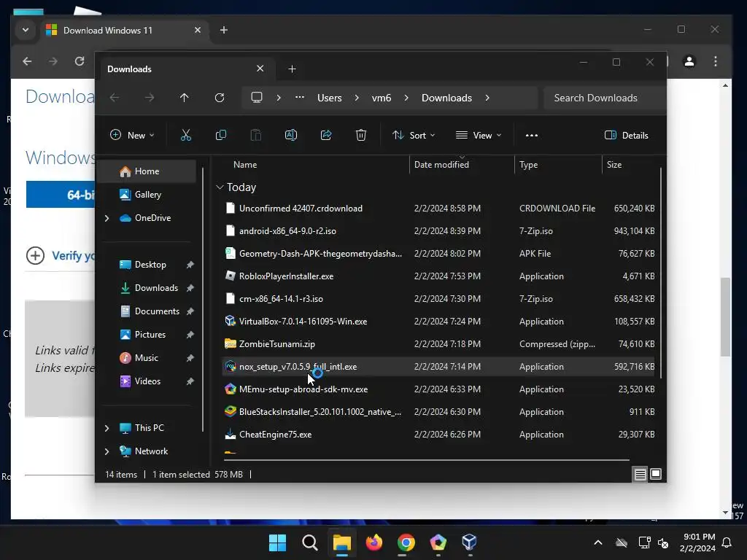747x560 pixels.
Task: Open Desktop in Quick access
Action: [147, 265]
